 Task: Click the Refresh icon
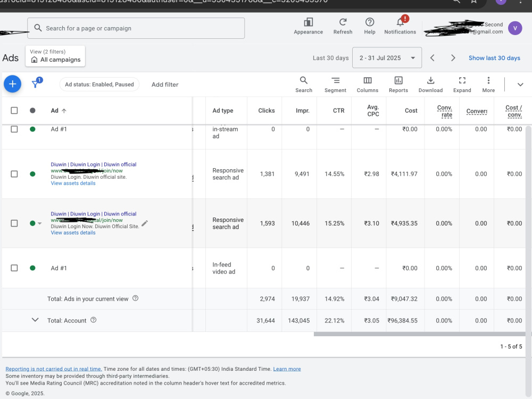(343, 22)
